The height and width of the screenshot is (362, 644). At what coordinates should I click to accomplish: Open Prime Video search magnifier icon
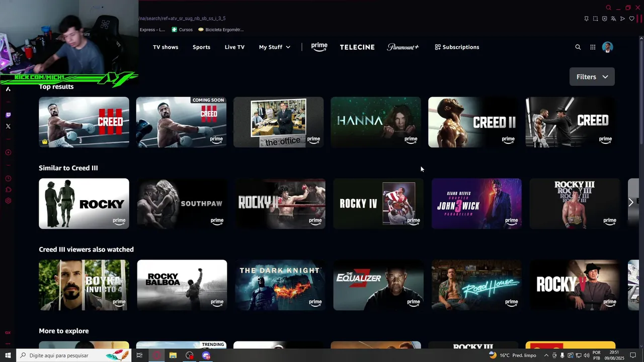click(x=578, y=47)
